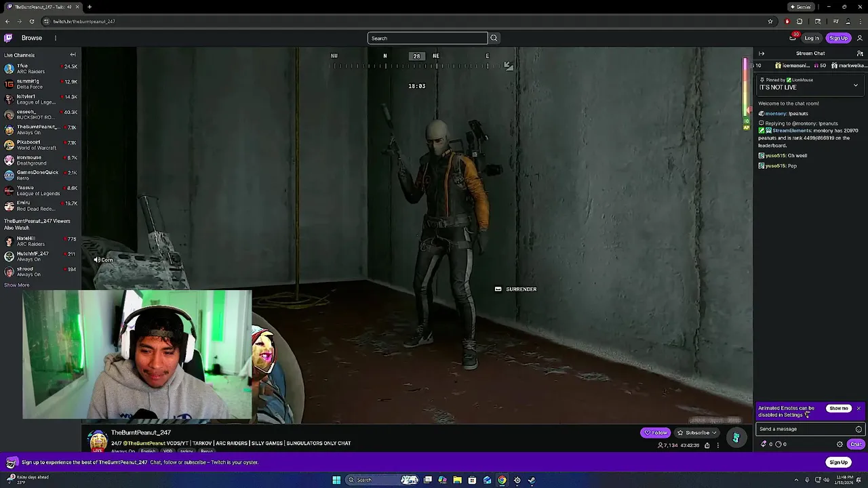Click Sign Up in the purple banner

pyautogui.click(x=839, y=462)
